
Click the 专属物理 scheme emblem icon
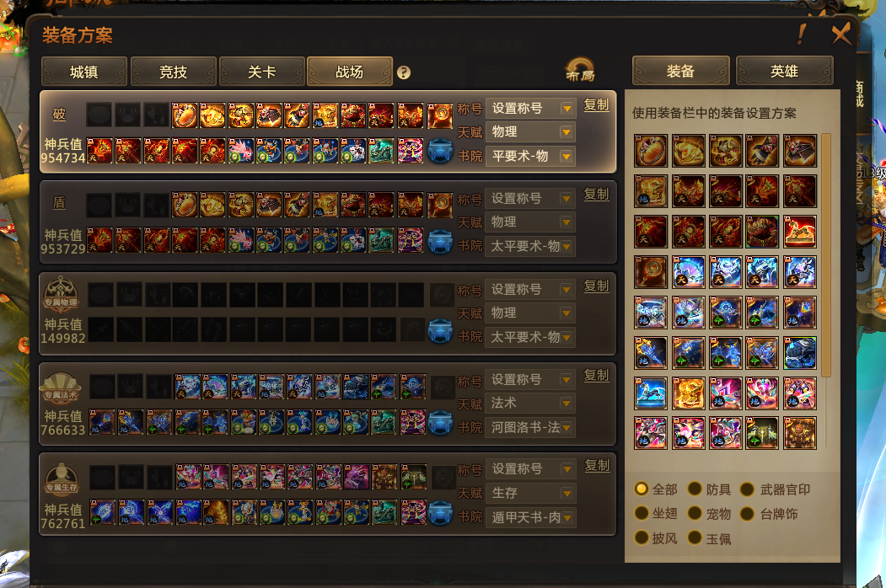[61, 294]
